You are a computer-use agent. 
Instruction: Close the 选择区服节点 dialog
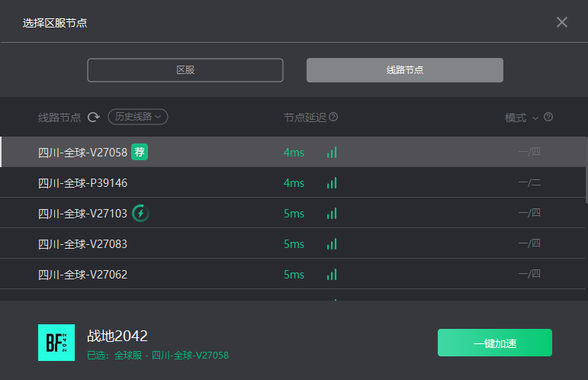(562, 22)
